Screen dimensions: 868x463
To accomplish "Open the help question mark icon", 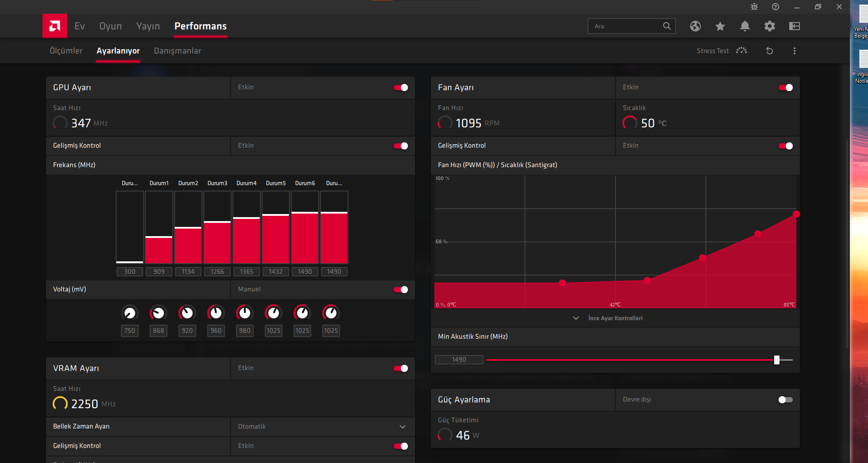I will (776, 7).
